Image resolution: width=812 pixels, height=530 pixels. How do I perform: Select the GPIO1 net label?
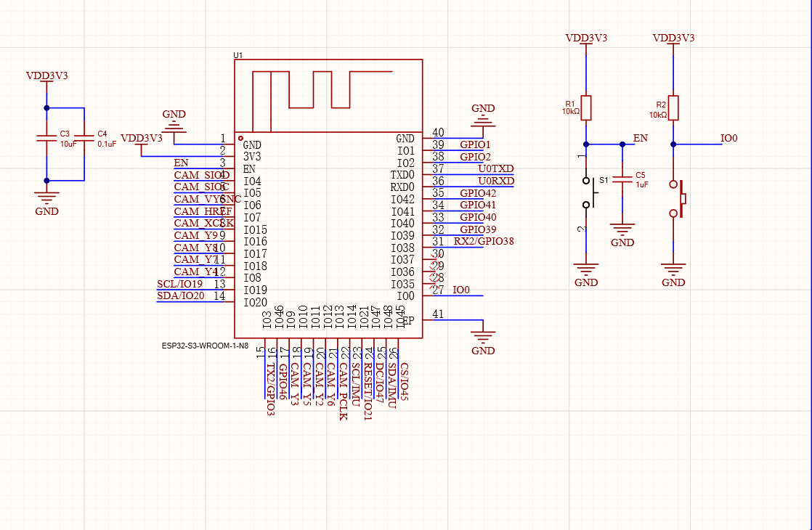pyautogui.click(x=475, y=144)
